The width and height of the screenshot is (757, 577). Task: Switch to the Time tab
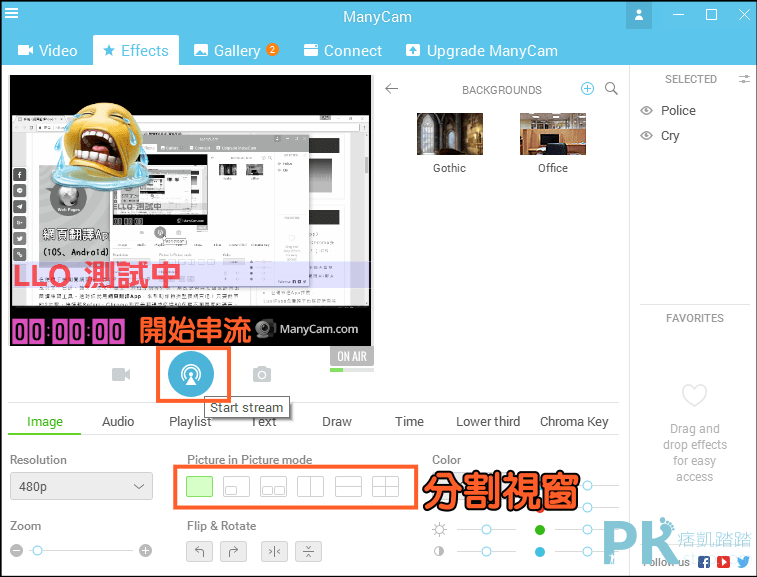pyautogui.click(x=409, y=422)
